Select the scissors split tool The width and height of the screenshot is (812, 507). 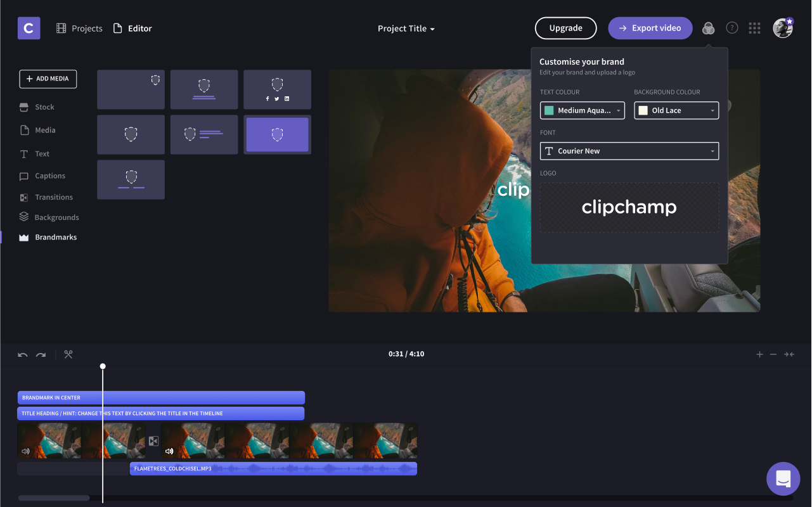(68, 354)
